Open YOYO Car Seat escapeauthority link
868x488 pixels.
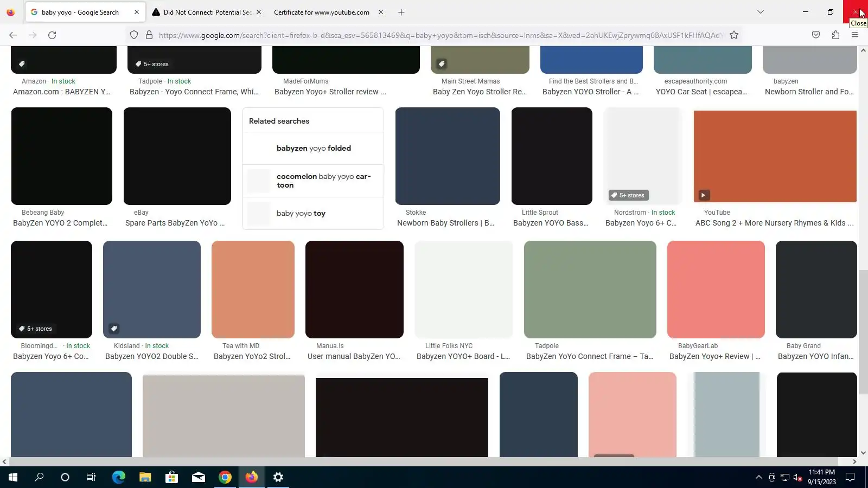701,92
